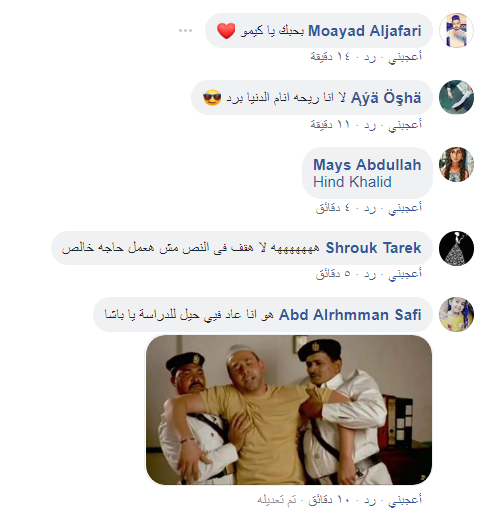Like the comment with the police image

405,499
